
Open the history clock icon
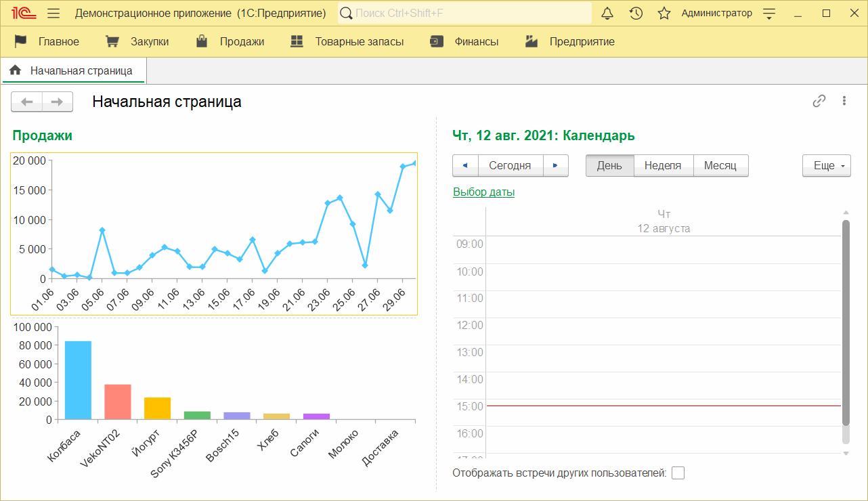click(x=636, y=14)
